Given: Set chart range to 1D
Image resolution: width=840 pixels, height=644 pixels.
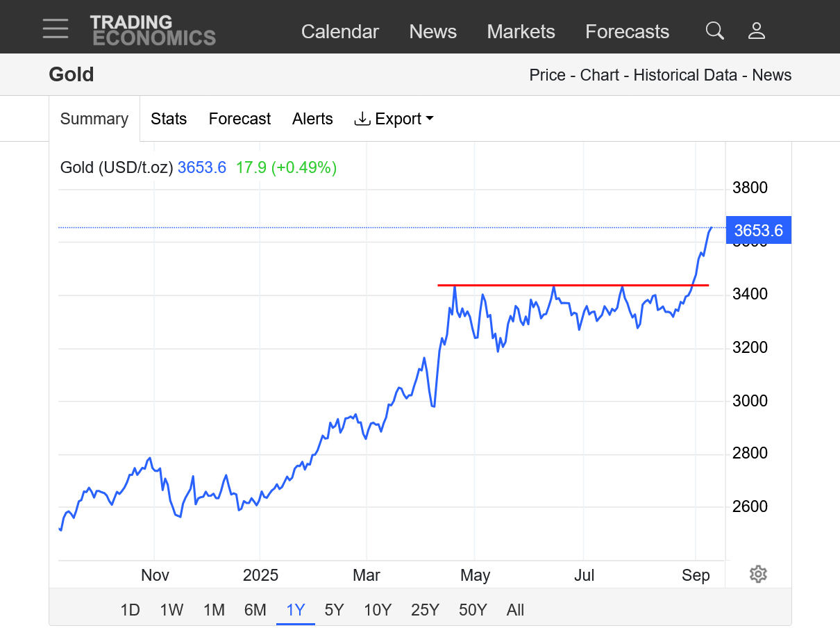Looking at the screenshot, I should click(x=130, y=610).
